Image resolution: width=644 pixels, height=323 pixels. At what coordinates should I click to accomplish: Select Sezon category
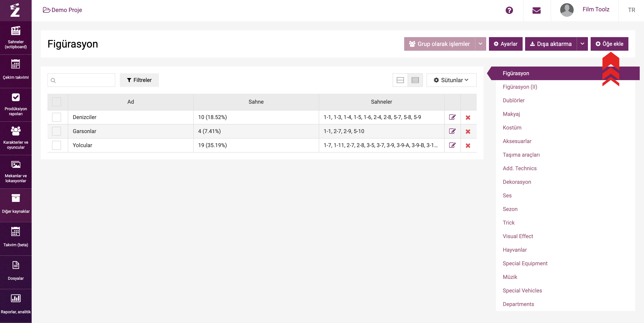pos(510,209)
